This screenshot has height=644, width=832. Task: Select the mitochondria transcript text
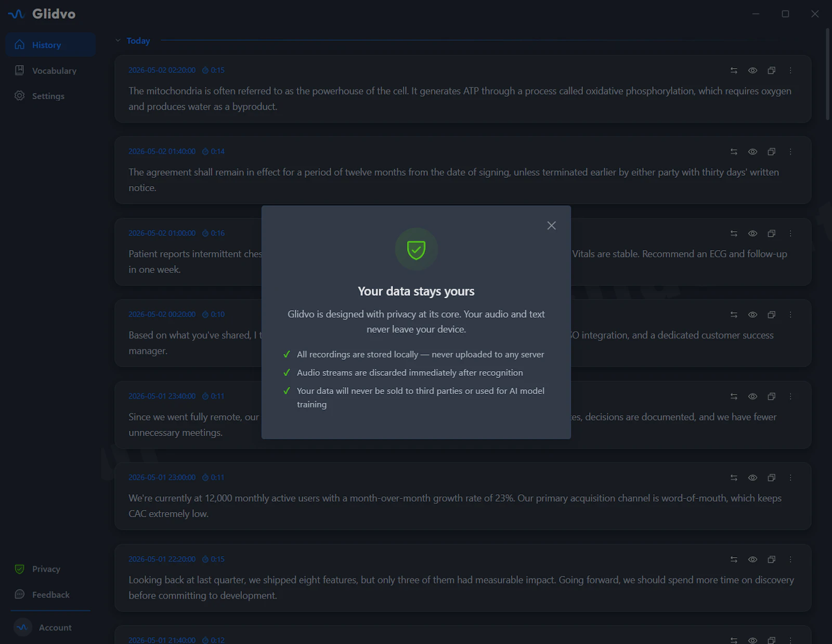tap(460, 99)
